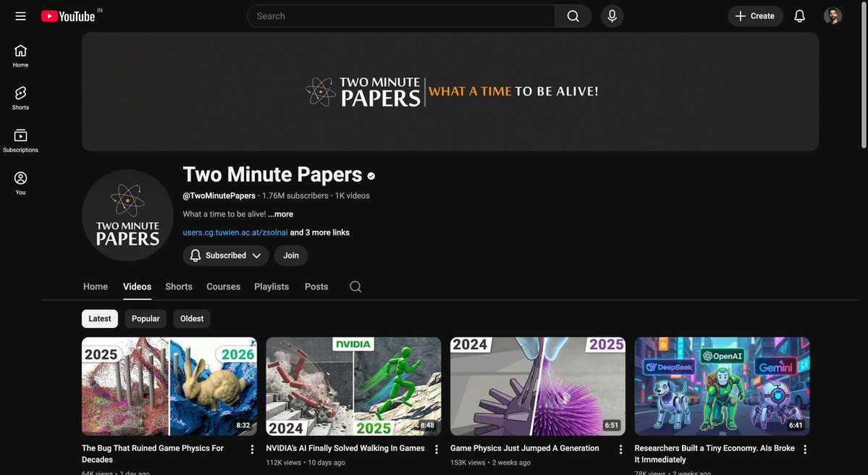Switch to the channel Home tab
Viewport: 868px width, 475px height.
[x=96, y=286]
